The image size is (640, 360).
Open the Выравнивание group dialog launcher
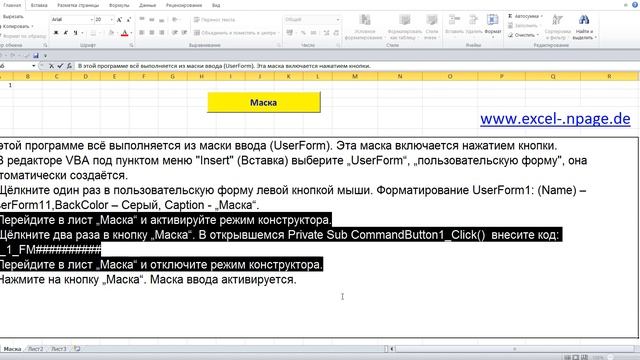279,45
